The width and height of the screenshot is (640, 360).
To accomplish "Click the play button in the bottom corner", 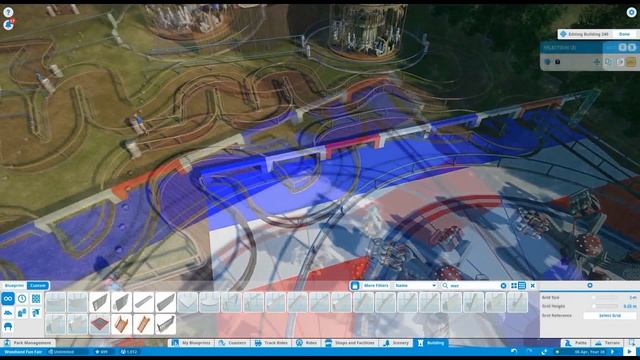I will click(x=630, y=351).
